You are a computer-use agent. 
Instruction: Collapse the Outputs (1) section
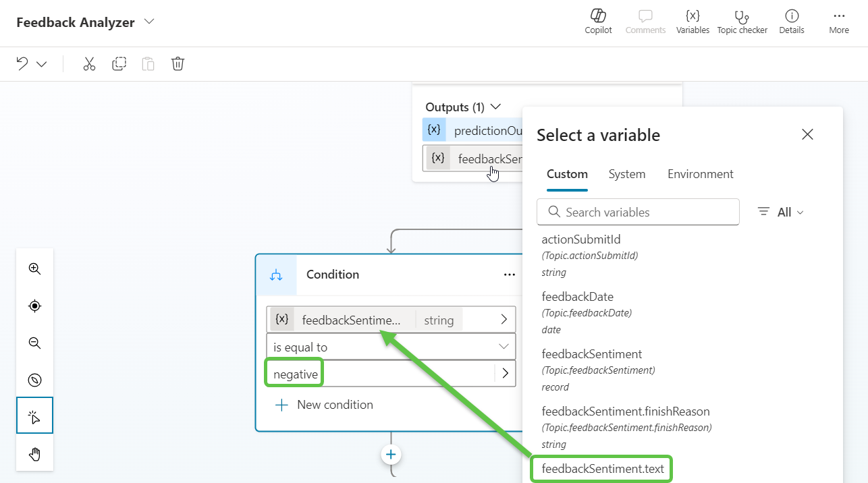point(496,107)
